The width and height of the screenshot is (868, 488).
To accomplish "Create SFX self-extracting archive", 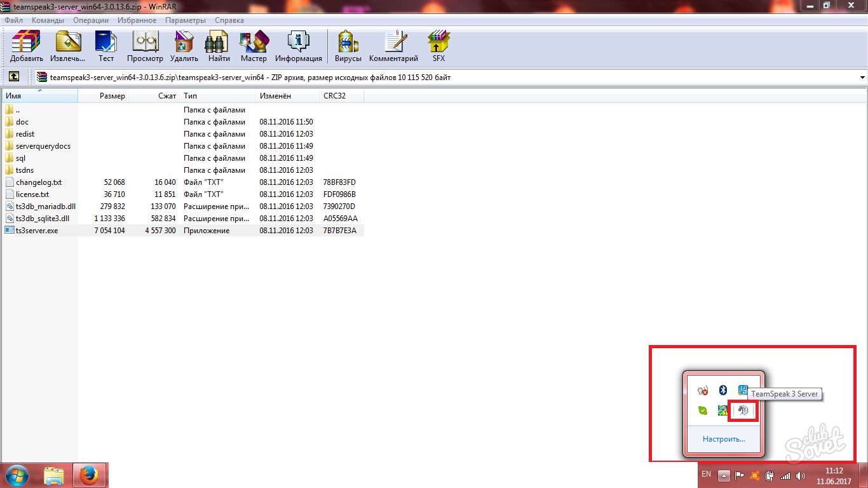I will 438,47.
